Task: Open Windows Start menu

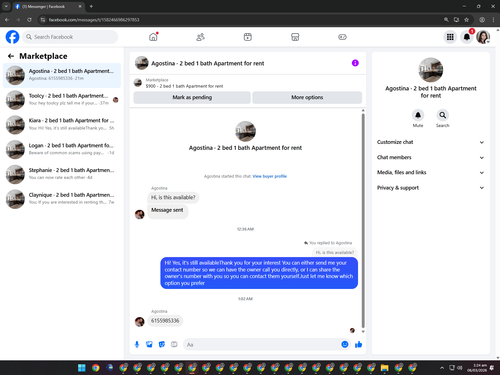Action: tap(82, 368)
